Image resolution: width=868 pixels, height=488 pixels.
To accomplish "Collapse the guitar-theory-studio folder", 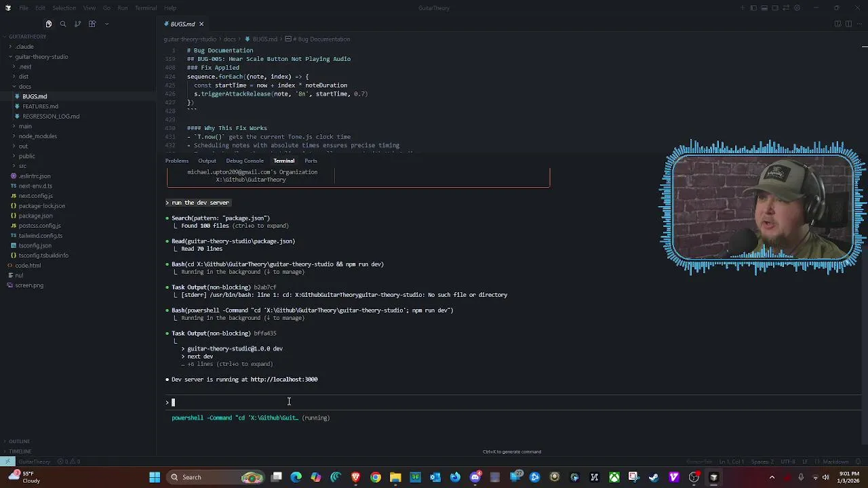I will click(x=41, y=57).
